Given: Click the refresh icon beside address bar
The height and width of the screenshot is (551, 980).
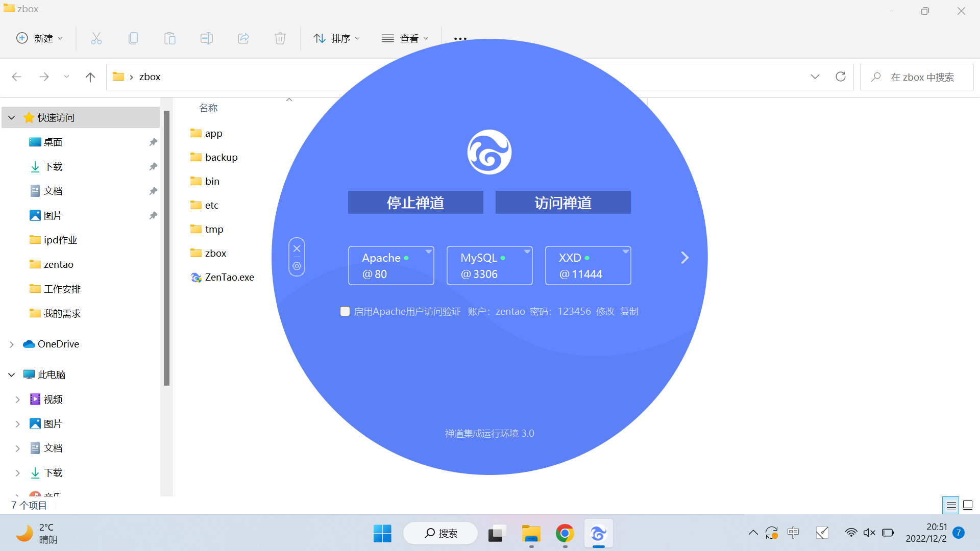Looking at the screenshot, I should 840,77.
